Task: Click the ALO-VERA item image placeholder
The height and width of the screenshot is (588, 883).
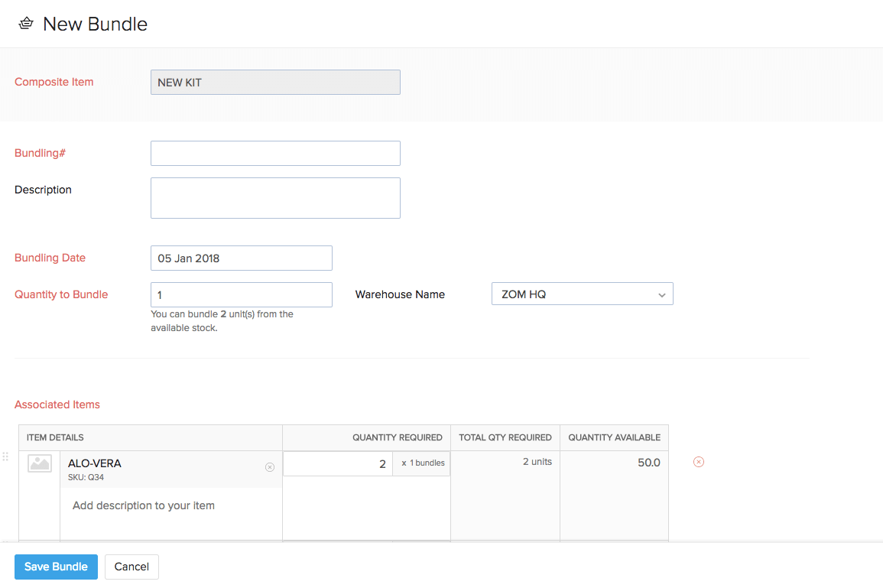Action: [x=40, y=463]
